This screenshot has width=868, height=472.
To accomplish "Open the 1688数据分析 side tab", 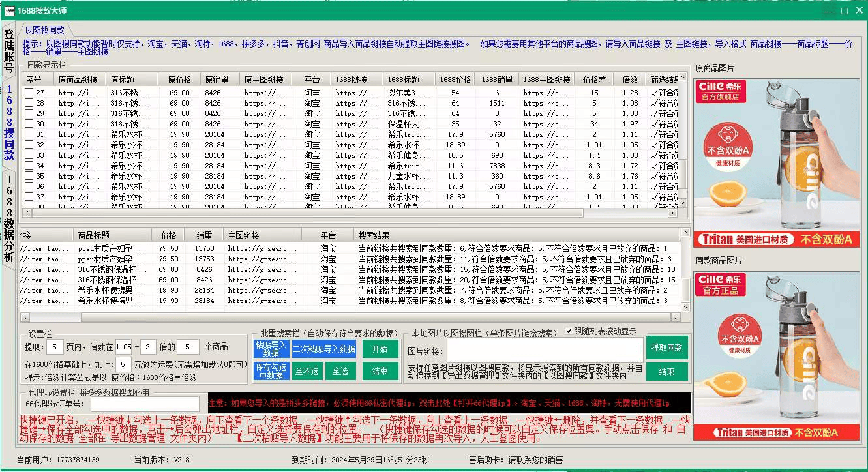I will (9, 218).
